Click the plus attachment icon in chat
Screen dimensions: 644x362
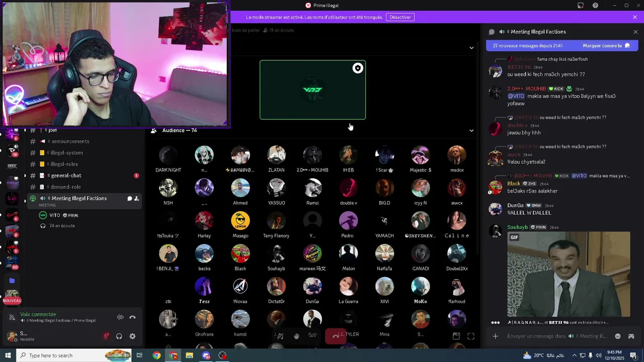(496, 336)
